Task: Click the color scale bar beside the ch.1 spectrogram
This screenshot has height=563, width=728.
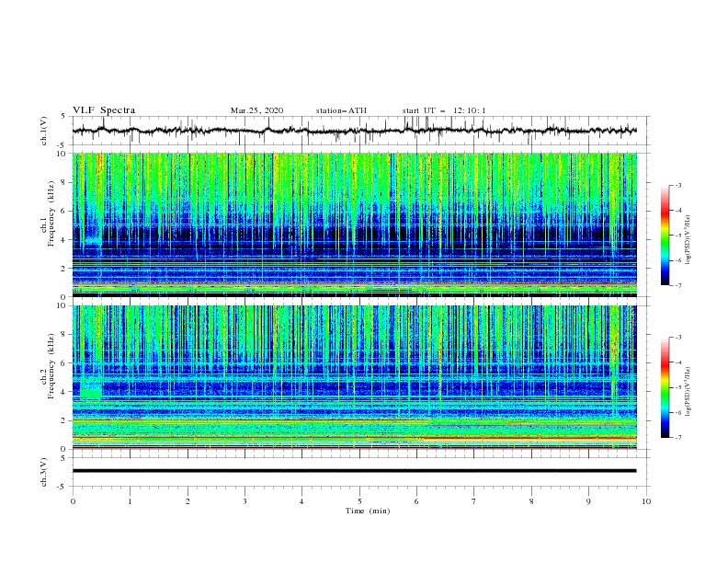Action: pos(665,236)
